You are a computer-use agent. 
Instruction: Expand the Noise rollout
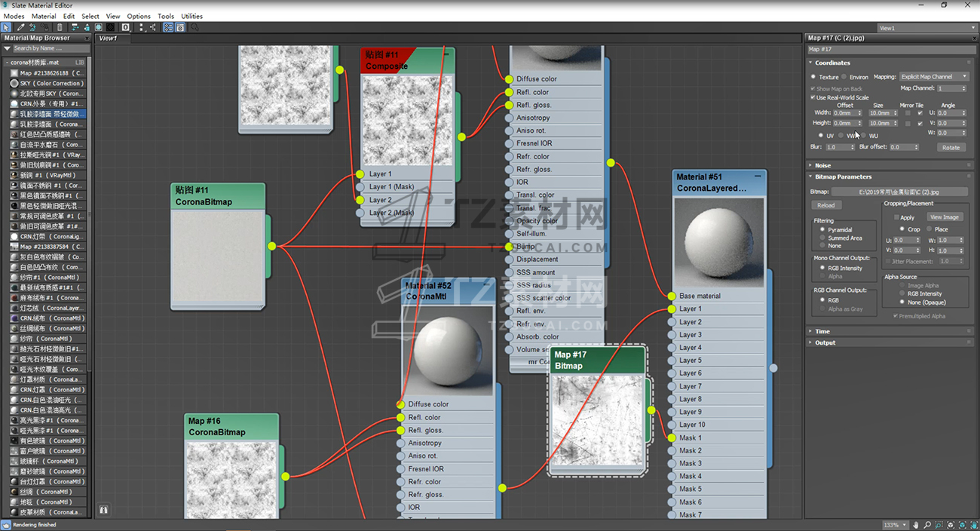point(822,165)
